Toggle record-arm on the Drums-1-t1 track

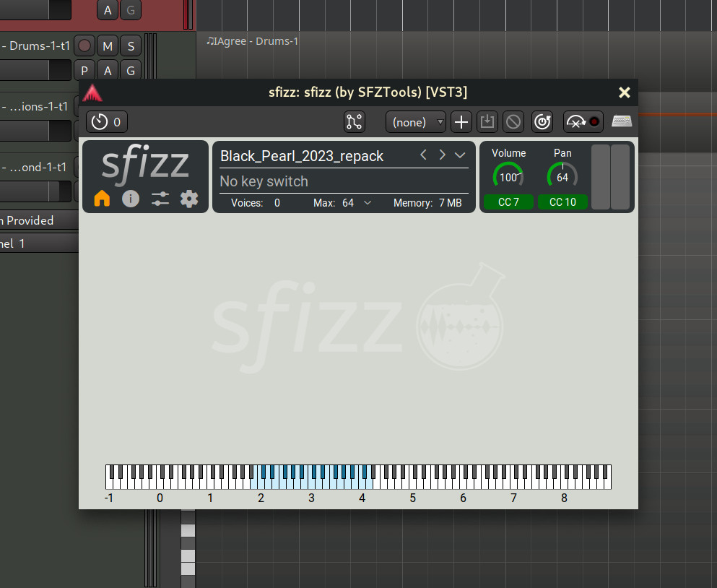(84, 46)
